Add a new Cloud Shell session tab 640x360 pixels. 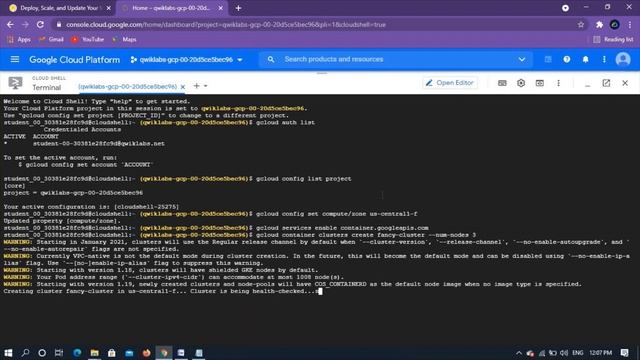click(196, 86)
